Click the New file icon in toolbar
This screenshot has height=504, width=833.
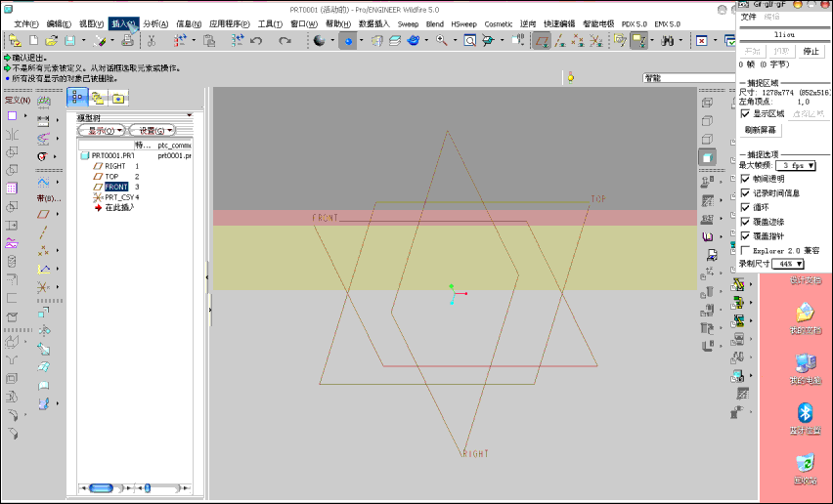tap(33, 40)
